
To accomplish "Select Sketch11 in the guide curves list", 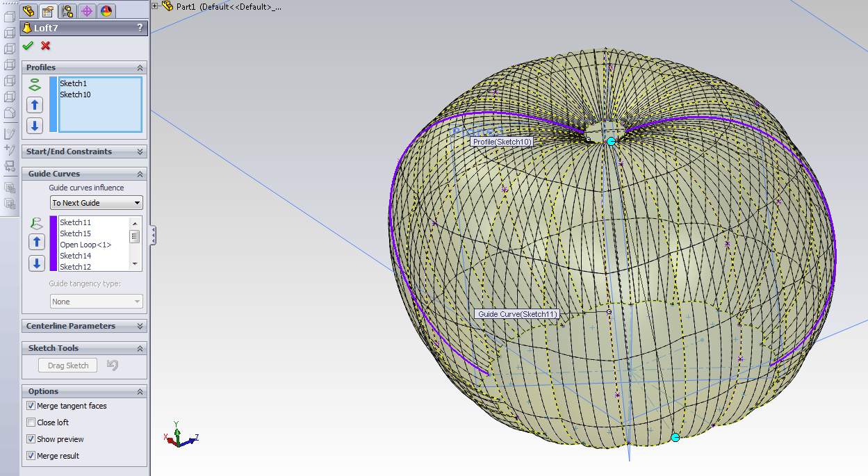I will click(x=75, y=222).
